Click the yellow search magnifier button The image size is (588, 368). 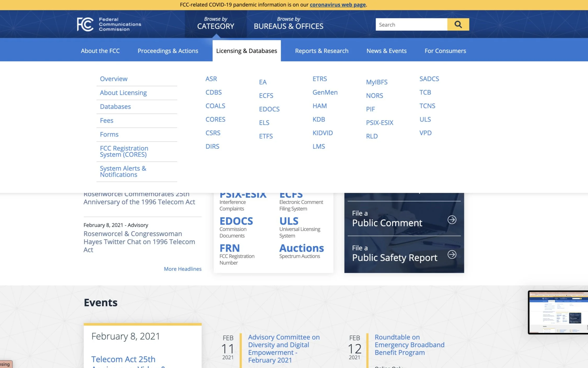(458, 24)
